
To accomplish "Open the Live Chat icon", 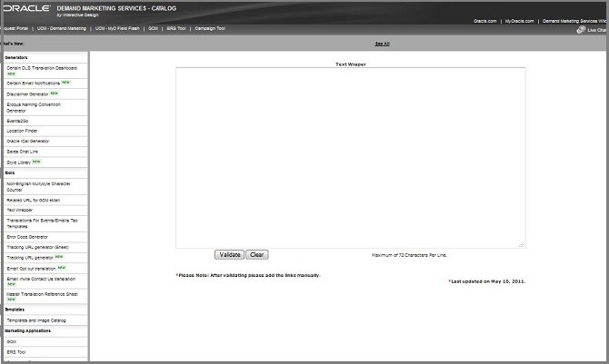I will 582,30.
